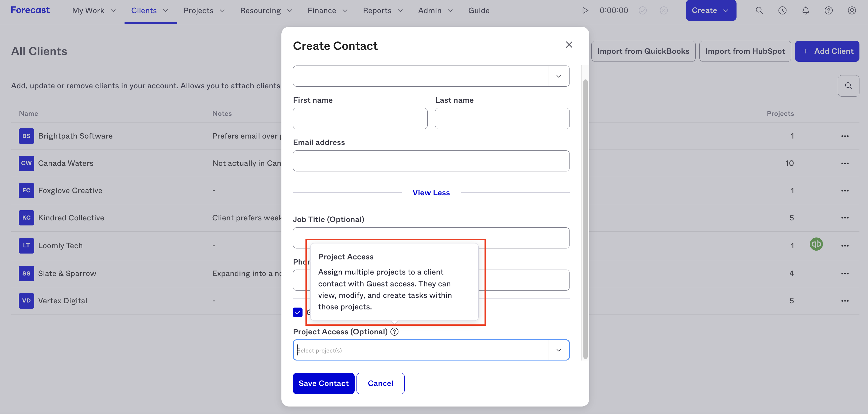868x414 pixels.
Task: Expand Project Access dropdown arrow
Action: 559,350
